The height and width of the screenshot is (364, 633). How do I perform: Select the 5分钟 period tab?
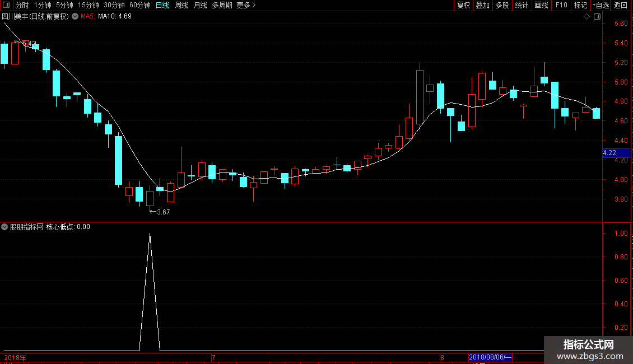pos(64,5)
